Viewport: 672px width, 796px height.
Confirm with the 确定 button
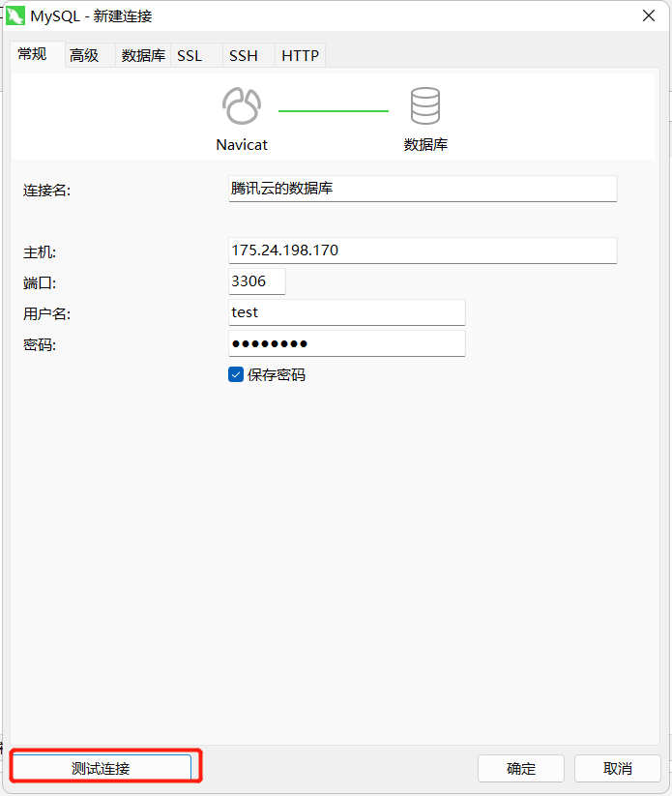pos(521,768)
